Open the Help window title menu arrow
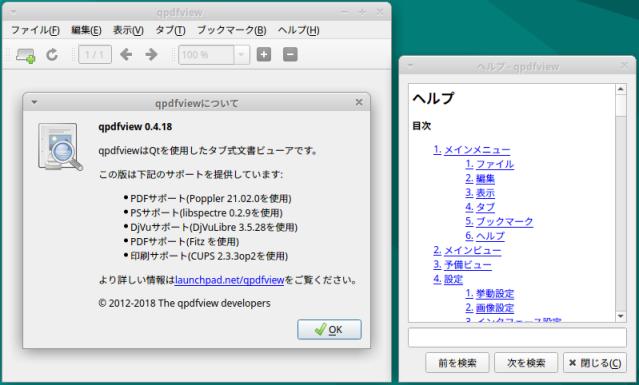This screenshot has height=385, width=639. pos(410,65)
